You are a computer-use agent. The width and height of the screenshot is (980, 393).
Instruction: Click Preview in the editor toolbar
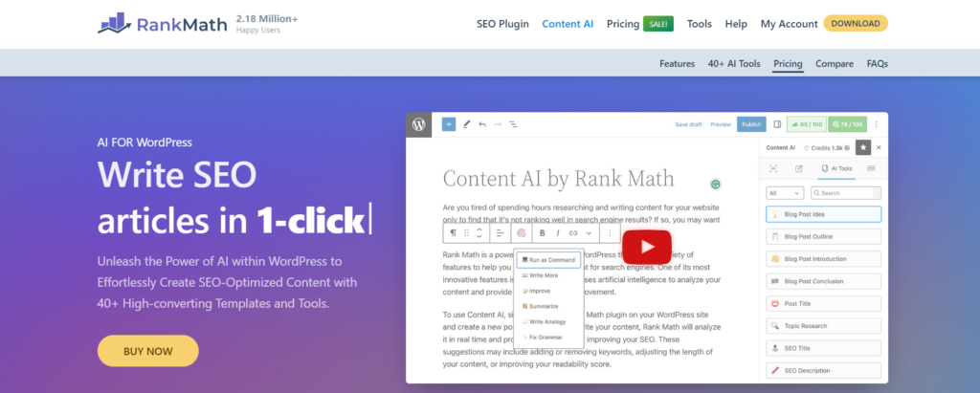click(x=721, y=124)
